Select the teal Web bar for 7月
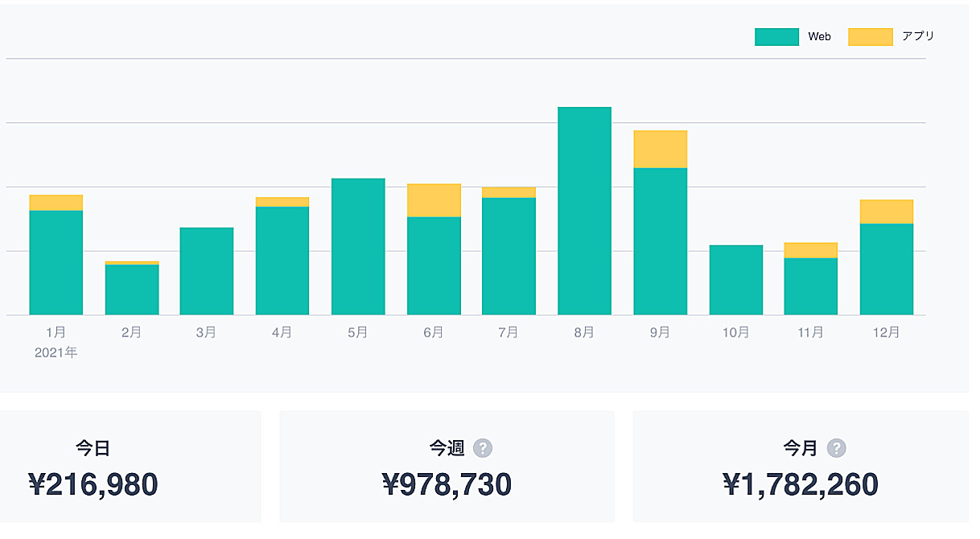Screen dimensions: 980x539 click(x=509, y=257)
